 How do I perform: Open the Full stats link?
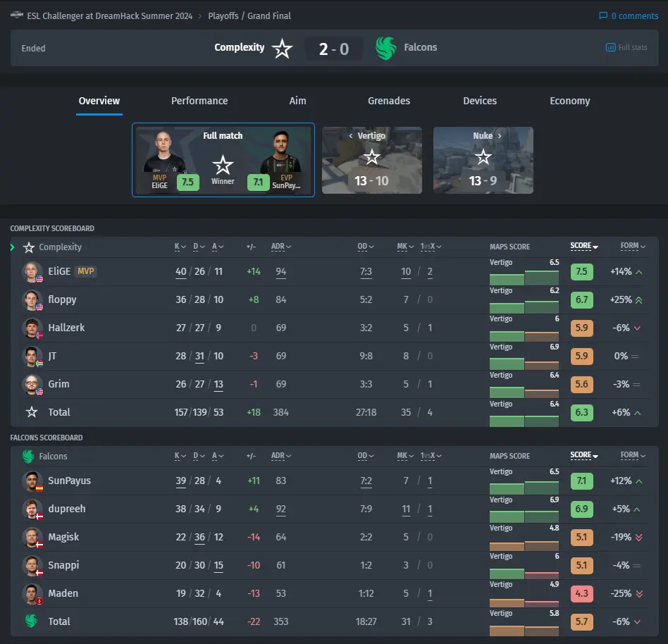coord(626,47)
